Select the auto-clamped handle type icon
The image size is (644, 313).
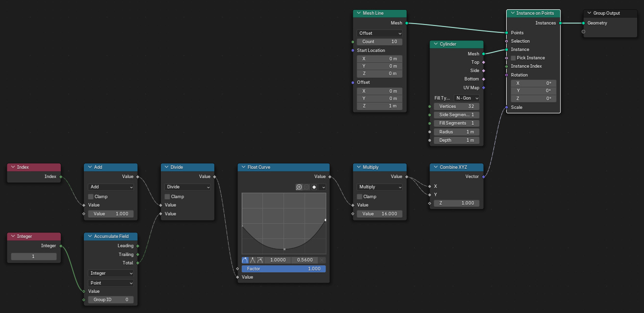point(260,260)
